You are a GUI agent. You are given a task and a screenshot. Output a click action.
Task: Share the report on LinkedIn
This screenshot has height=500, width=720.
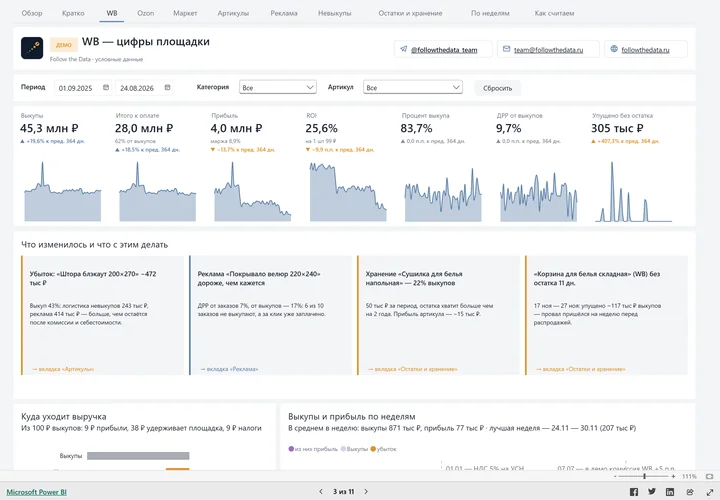pyautogui.click(x=670, y=492)
